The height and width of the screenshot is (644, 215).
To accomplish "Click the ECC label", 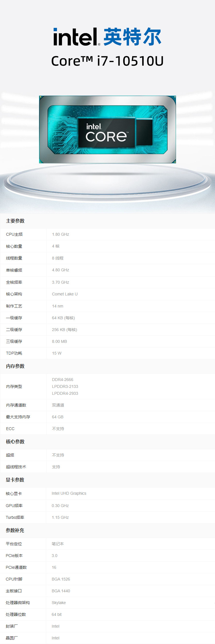I will pyautogui.click(x=10, y=429).
